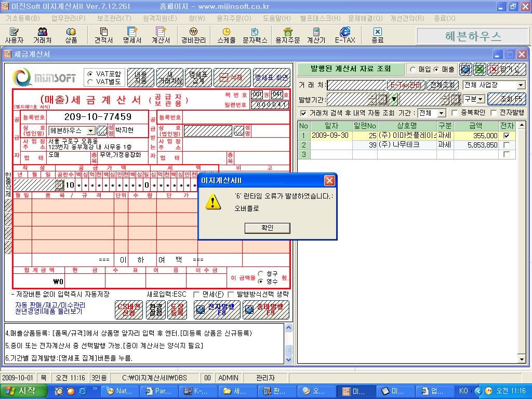Screen dimensions: 532x399
Task: Open the 전체 사업장 dropdown
Action: tap(521, 85)
